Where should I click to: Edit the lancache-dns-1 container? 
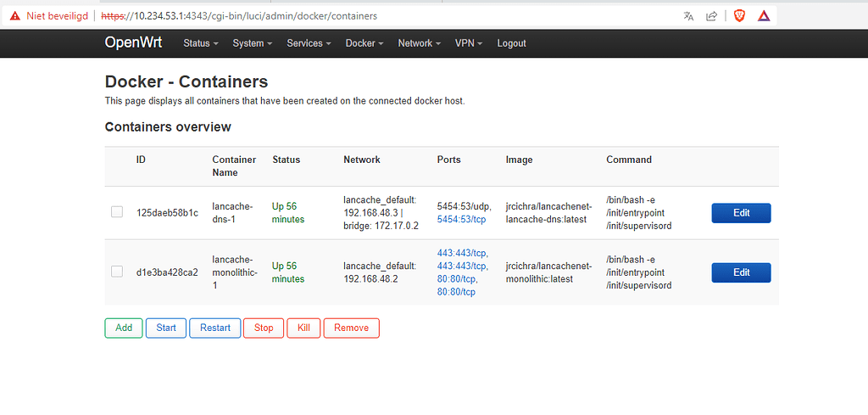(x=741, y=213)
